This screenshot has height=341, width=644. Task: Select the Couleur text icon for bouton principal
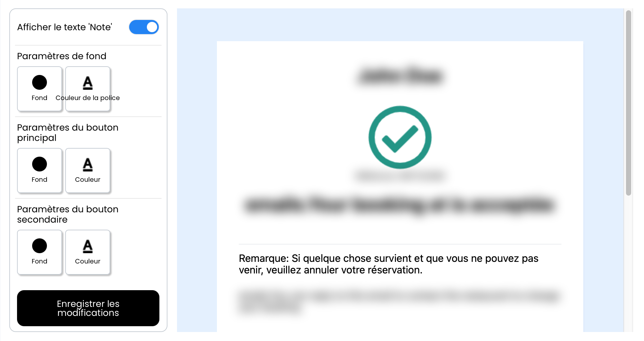[x=88, y=170]
